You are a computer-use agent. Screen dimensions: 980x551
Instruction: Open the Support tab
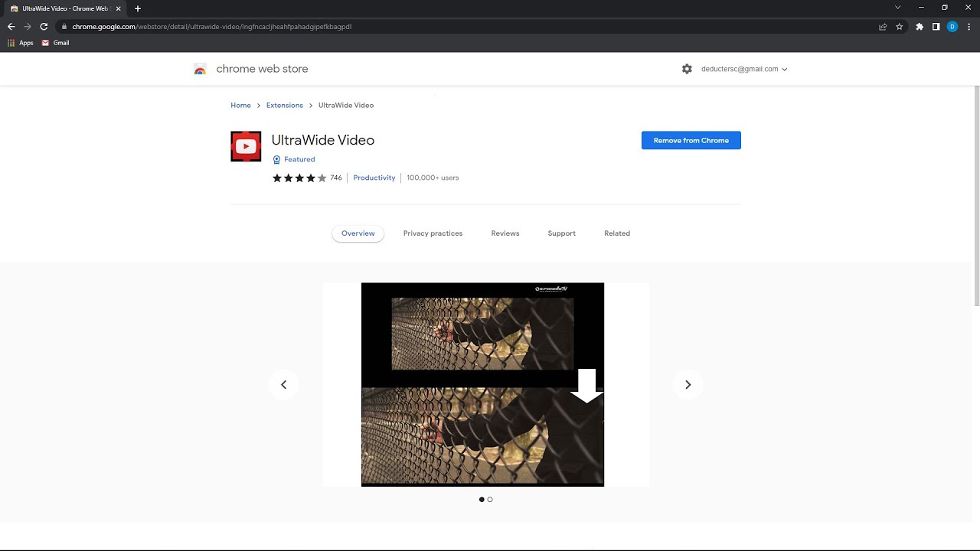coord(561,233)
